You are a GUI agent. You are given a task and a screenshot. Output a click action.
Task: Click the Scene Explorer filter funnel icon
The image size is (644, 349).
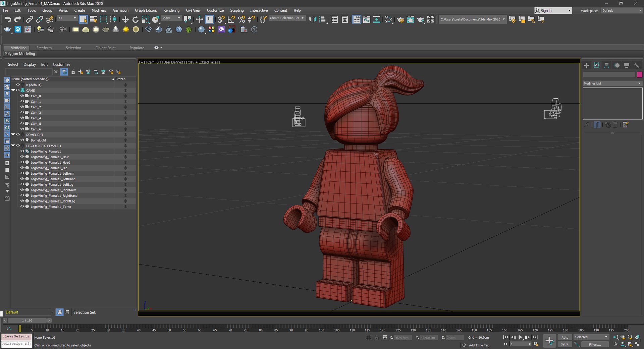tap(64, 72)
